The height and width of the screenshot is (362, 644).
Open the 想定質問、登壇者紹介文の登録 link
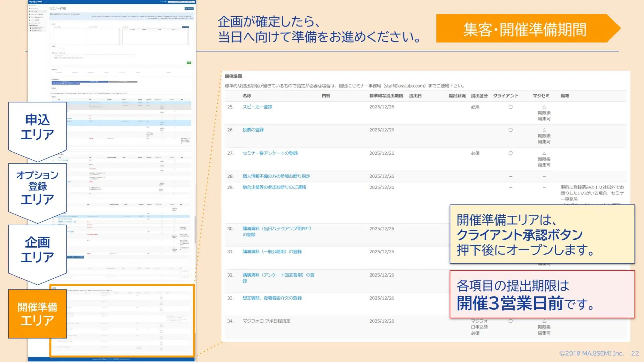(272, 298)
